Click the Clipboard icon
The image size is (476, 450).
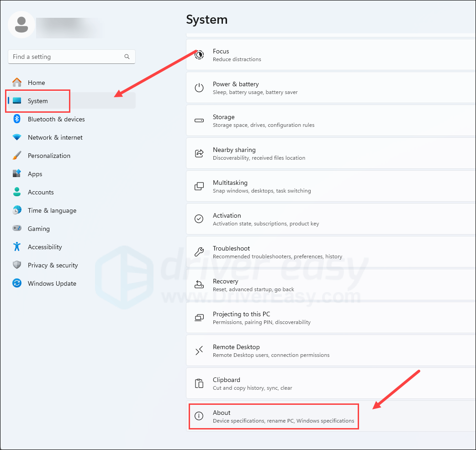(199, 383)
